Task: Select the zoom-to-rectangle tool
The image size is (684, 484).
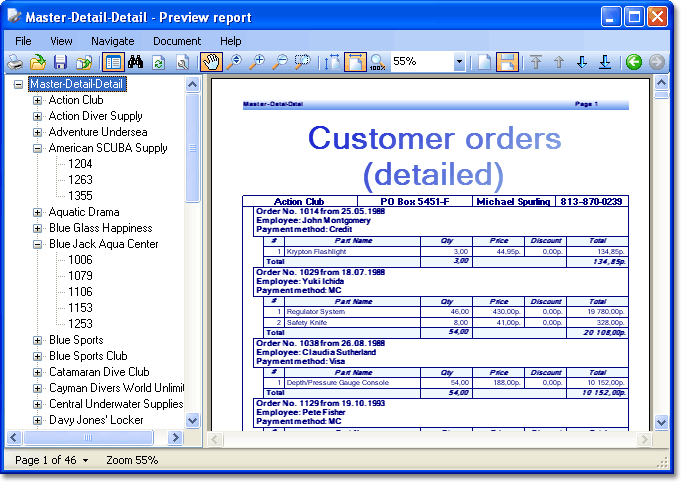Action: click(x=302, y=62)
